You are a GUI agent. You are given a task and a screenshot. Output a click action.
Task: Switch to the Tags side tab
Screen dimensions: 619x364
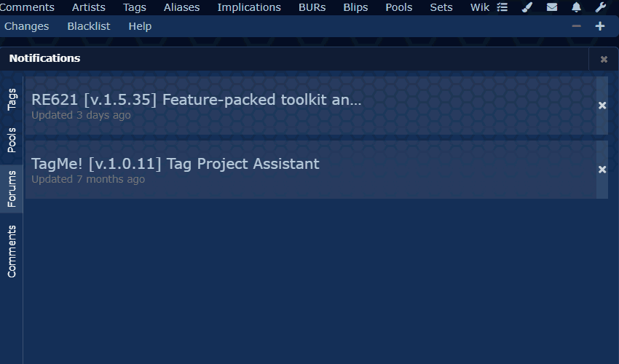(x=12, y=99)
